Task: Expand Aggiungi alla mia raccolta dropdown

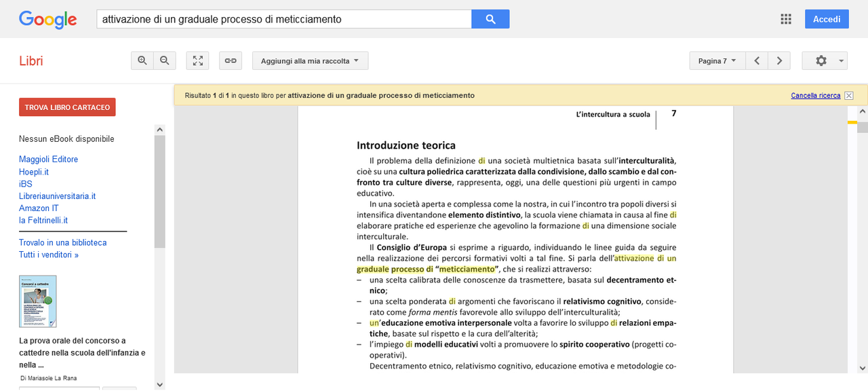Action: (x=311, y=60)
